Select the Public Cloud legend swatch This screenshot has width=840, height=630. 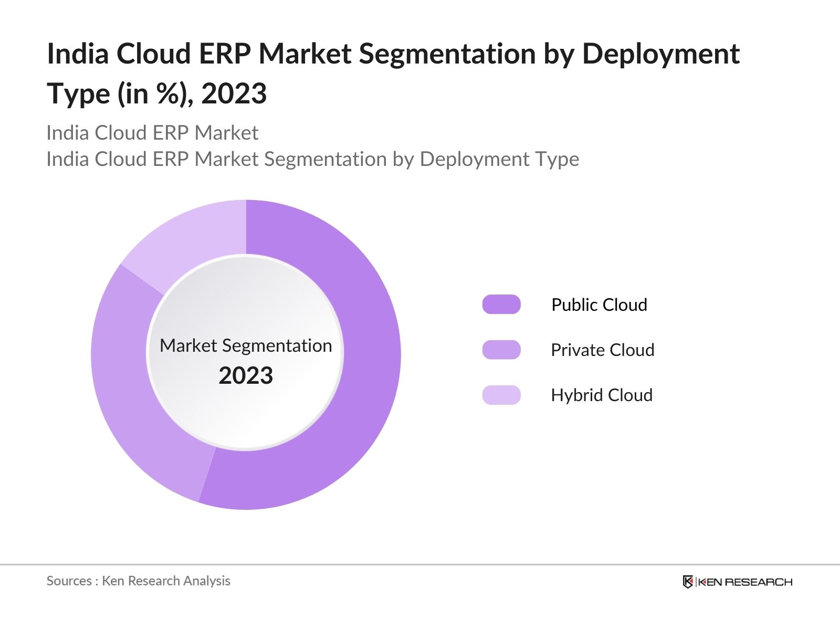pos(502,304)
